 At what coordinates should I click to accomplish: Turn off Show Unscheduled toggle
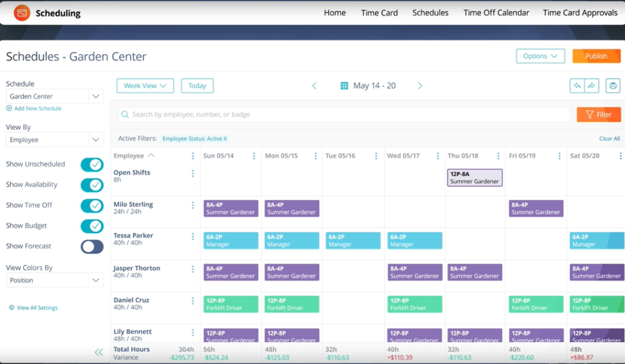(x=92, y=165)
